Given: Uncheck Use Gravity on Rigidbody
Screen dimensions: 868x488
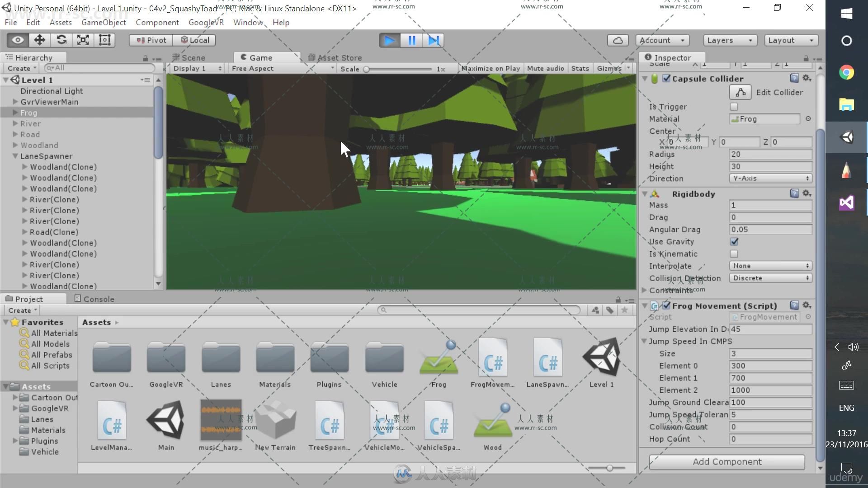Looking at the screenshot, I should click(734, 242).
